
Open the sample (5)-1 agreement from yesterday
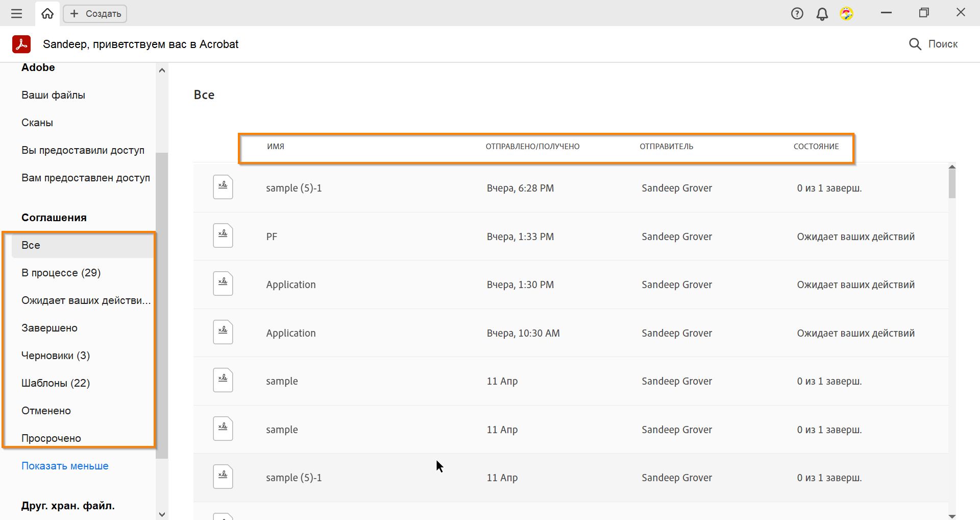pos(293,188)
